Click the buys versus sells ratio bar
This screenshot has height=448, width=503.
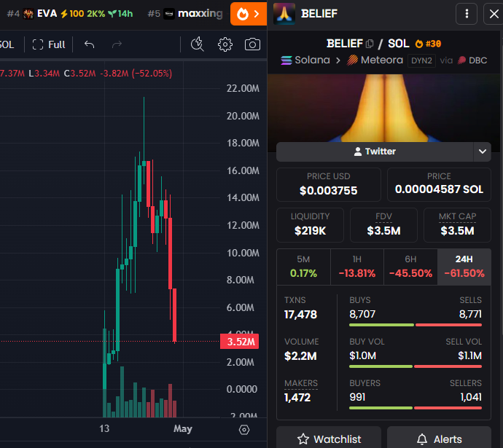click(x=416, y=325)
